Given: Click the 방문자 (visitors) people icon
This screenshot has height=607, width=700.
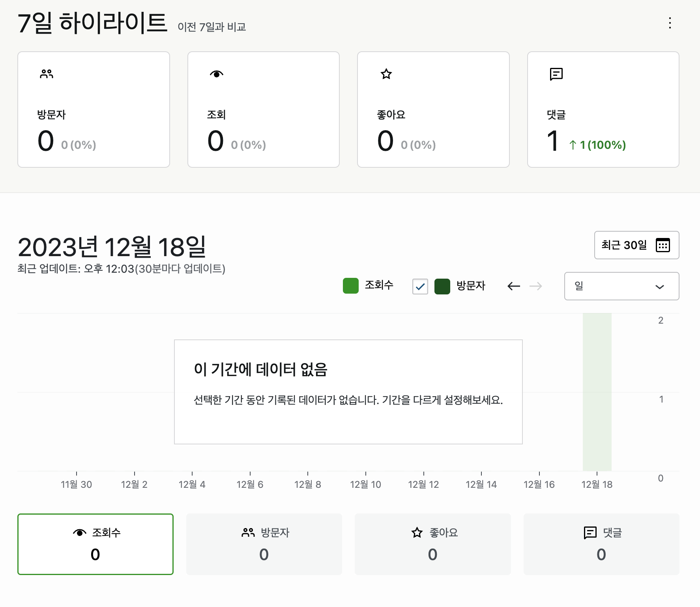Looking at the screenshot, I should click(x=46, y=73).
